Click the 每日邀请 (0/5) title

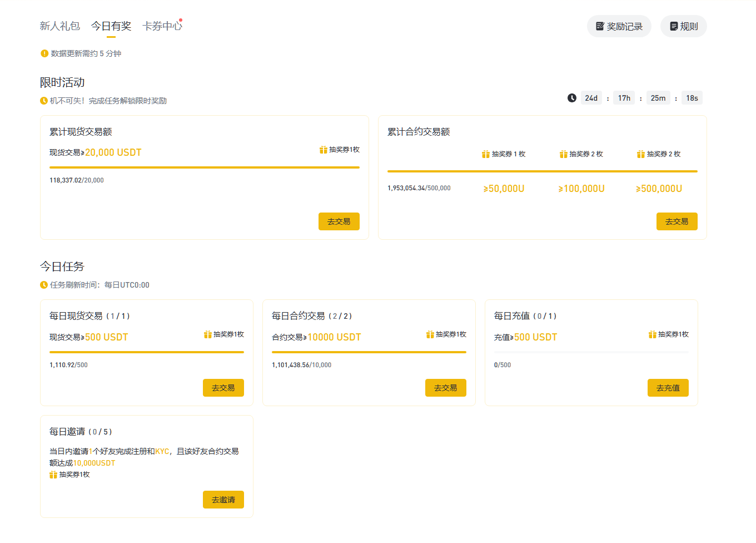click(x=81, y=432)
